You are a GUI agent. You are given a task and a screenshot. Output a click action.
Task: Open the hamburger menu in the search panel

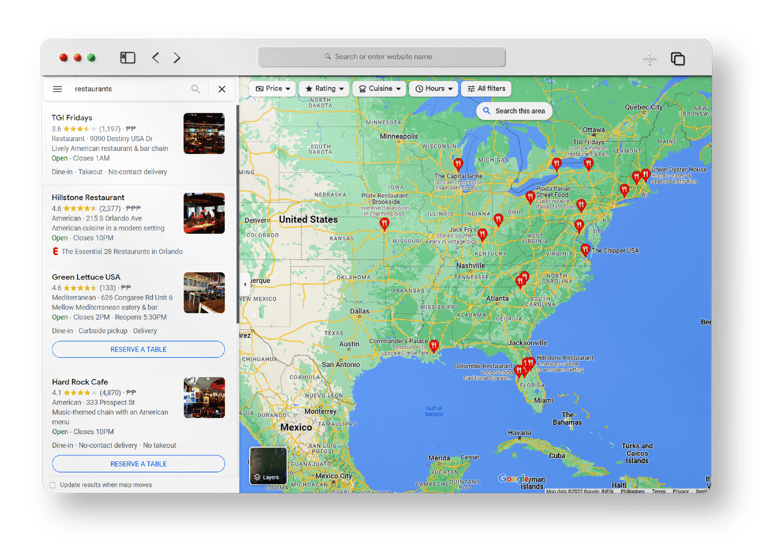(x=57, y=89)
